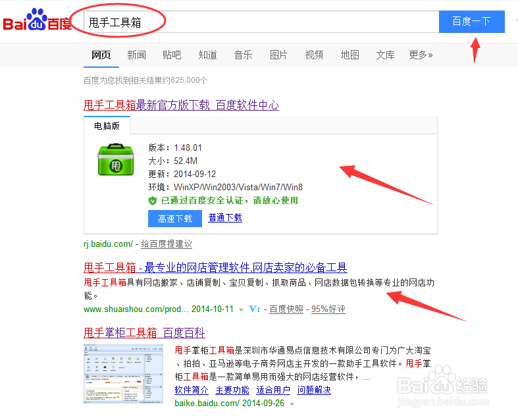The width and height of the screenshot is (518, 420).
Task: Click the green security shield icon
Action: 152,201
